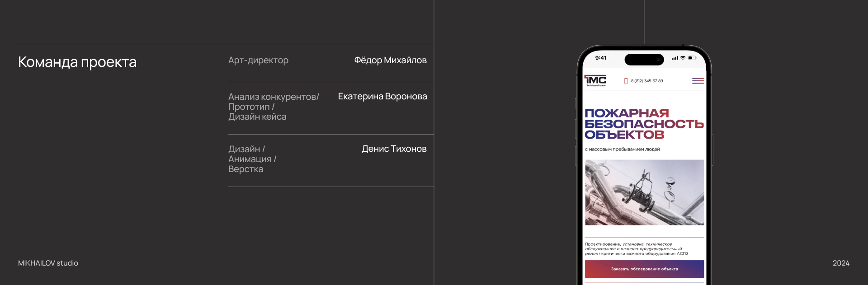Image resolution: width=868 pixels, height=285 pixels.
Task: Click the Wi-Fi icon in phone status bar
Action: (x=683, y=58)
